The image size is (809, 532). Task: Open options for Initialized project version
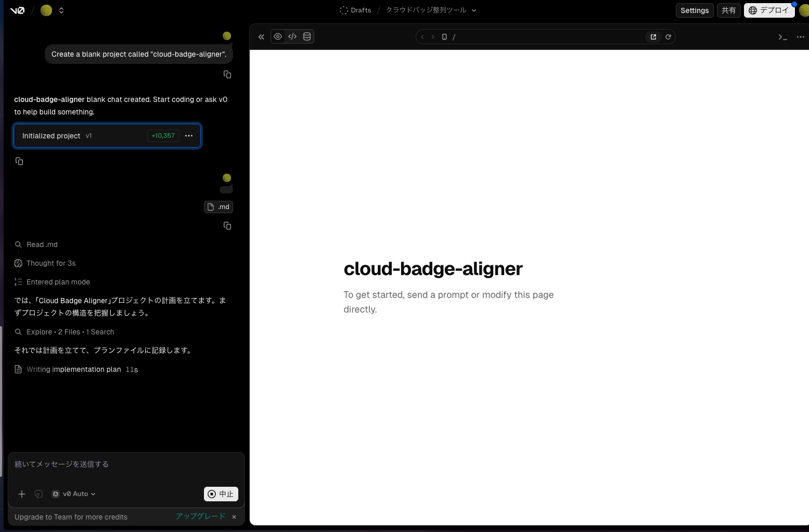click(x=189, y=136)
